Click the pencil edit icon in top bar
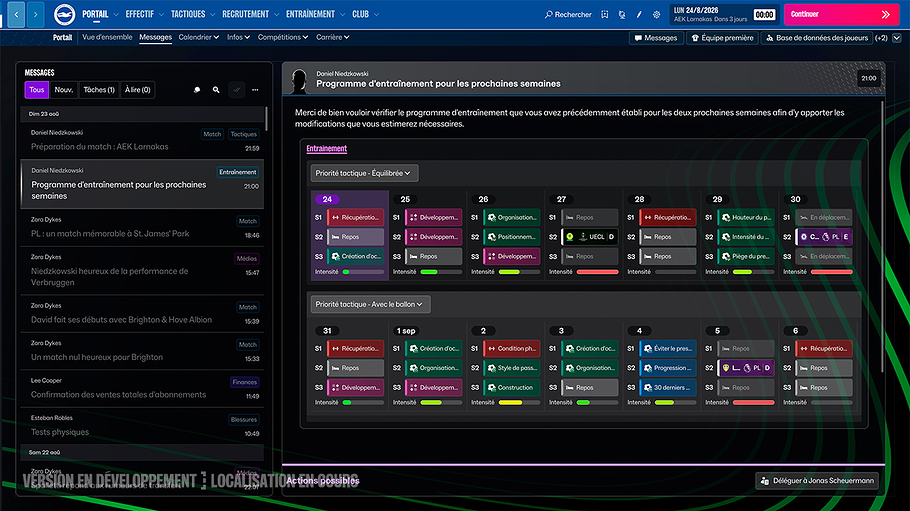Screen dimensions: 910x511 pos(639,15)
